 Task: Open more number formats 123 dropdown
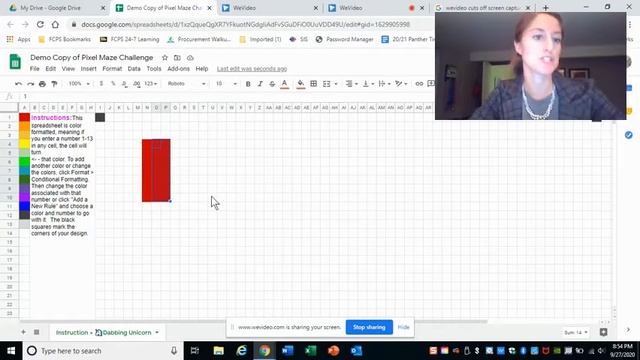coord(151,84)
